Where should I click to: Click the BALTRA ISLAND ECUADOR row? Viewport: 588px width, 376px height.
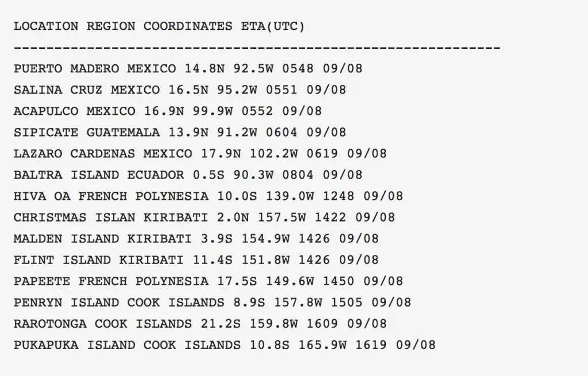(x=188, y=175)
